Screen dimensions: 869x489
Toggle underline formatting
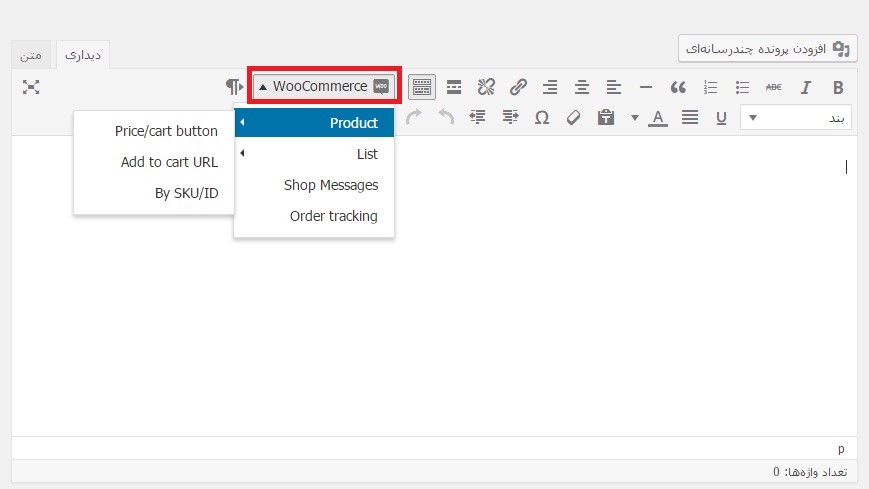coord(721,118)
